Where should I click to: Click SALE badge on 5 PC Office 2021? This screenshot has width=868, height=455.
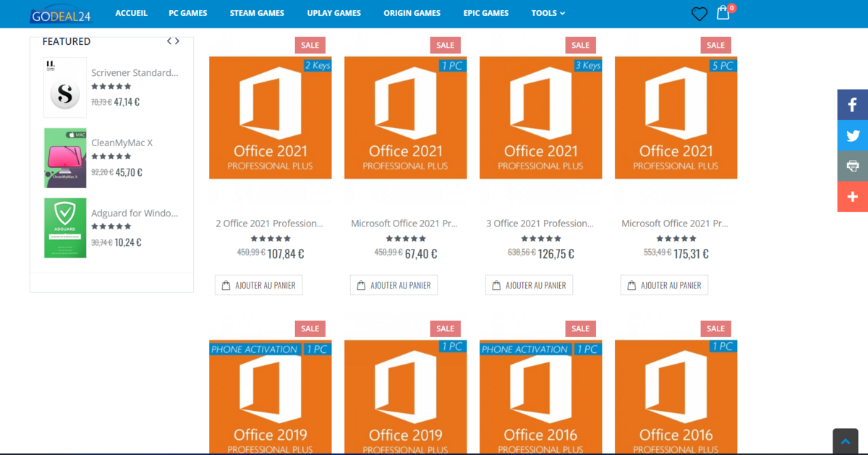pyautogui.click(x=716, y=45)
